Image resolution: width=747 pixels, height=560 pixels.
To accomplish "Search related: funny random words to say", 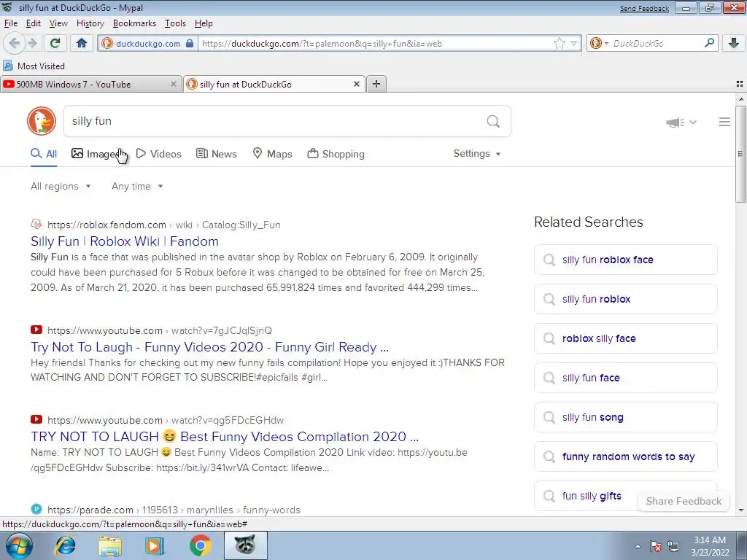I will [625, 456].
